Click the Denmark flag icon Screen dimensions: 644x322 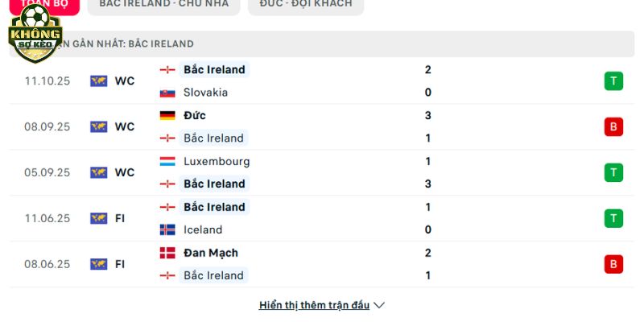click(x=167, y=253)
